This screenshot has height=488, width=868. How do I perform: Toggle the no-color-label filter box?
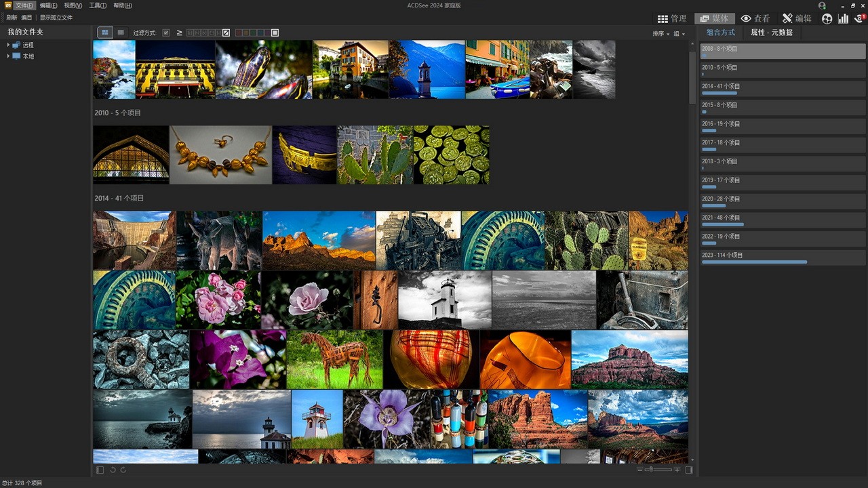pyautogui.click(x=275, y=33)
